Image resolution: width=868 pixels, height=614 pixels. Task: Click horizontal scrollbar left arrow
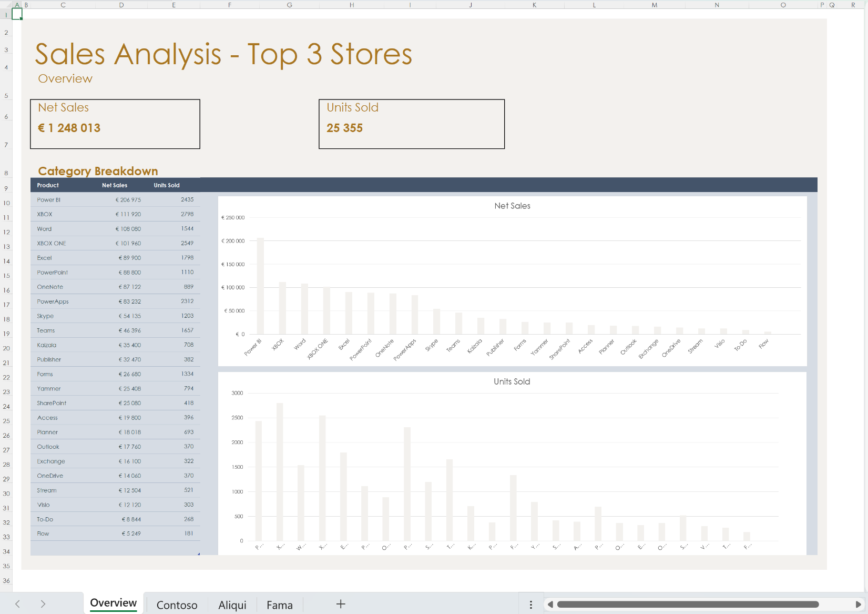pos(550,604)
